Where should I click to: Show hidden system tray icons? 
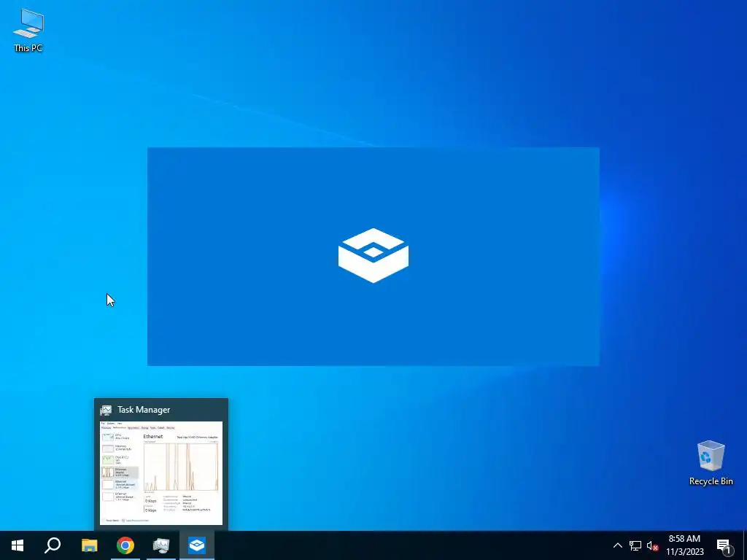[x=617, y=545]
